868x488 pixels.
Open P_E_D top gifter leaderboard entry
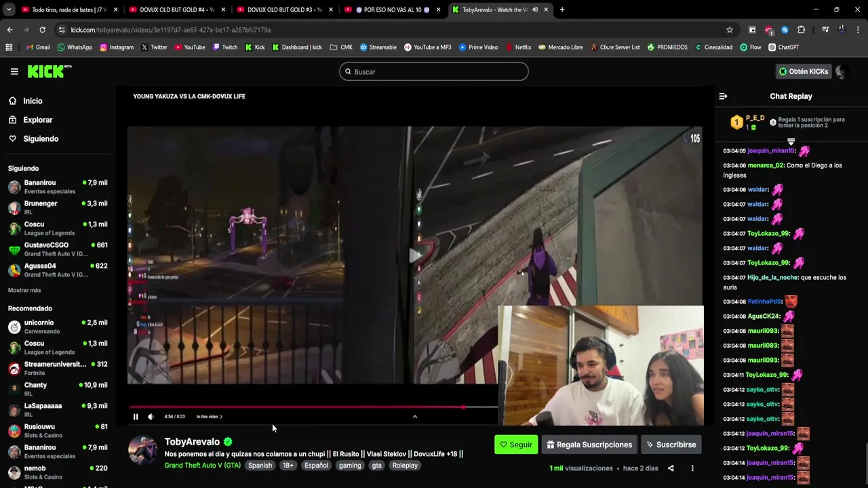point(748,122)
